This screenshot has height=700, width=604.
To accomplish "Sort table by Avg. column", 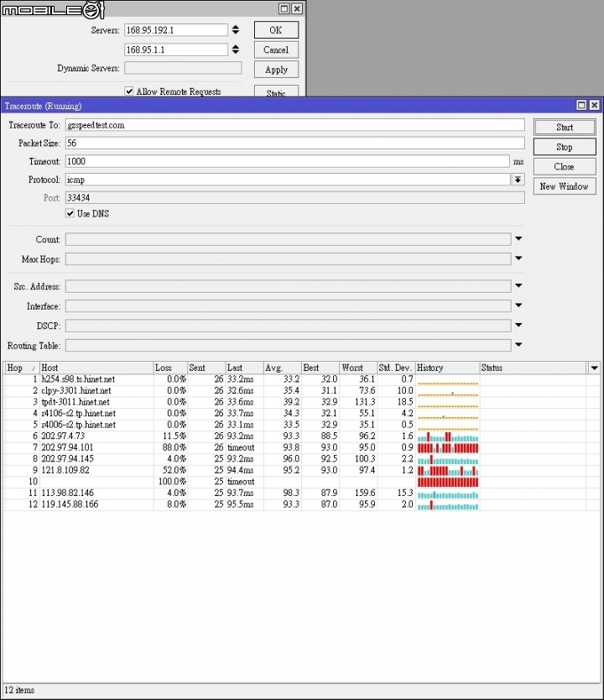I will tap(283, 368).
